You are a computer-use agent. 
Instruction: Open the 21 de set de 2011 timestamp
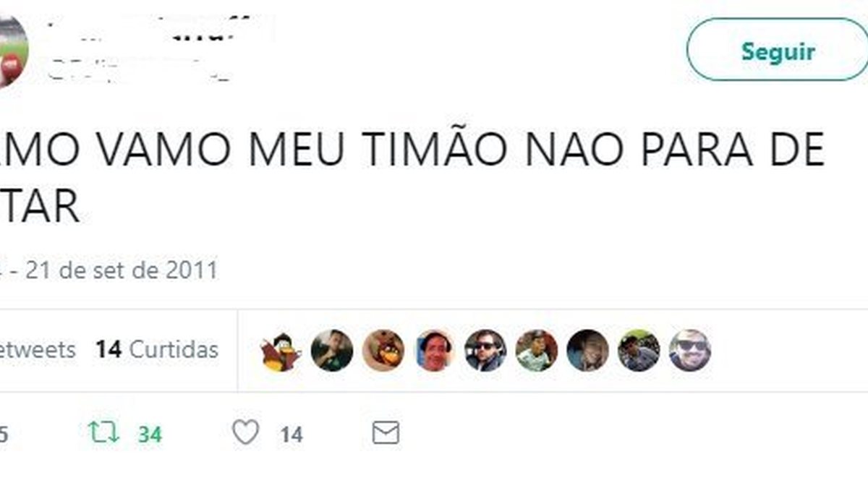tap(122, 270)
